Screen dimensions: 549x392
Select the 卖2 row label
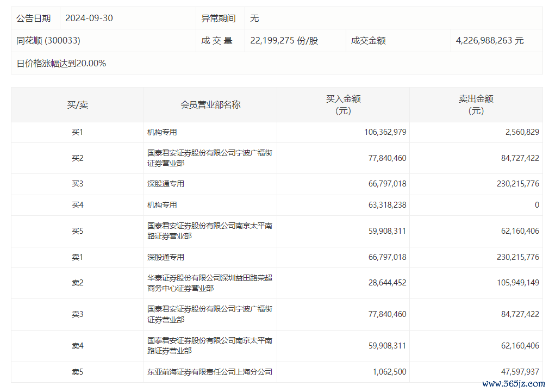[77, 283]
